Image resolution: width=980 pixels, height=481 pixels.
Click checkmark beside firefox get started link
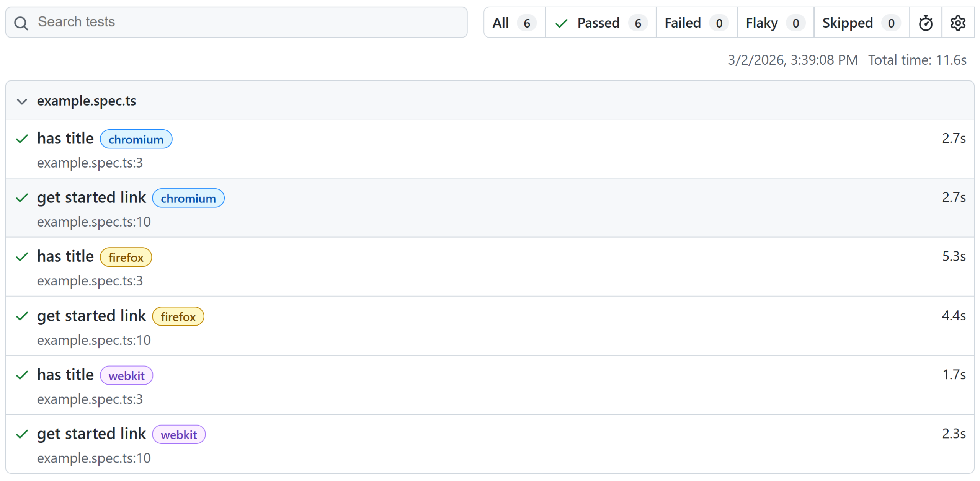22,316
